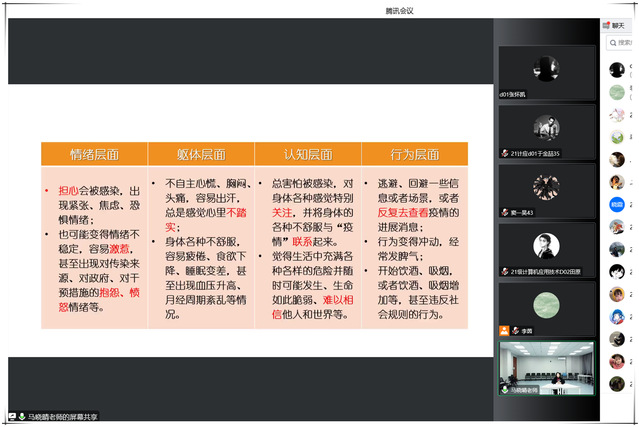Click the 情绪层面 column header
Image resolution: width=639 pixels, height=427 pixels.
pyautogui.click(x=94, y=154)
